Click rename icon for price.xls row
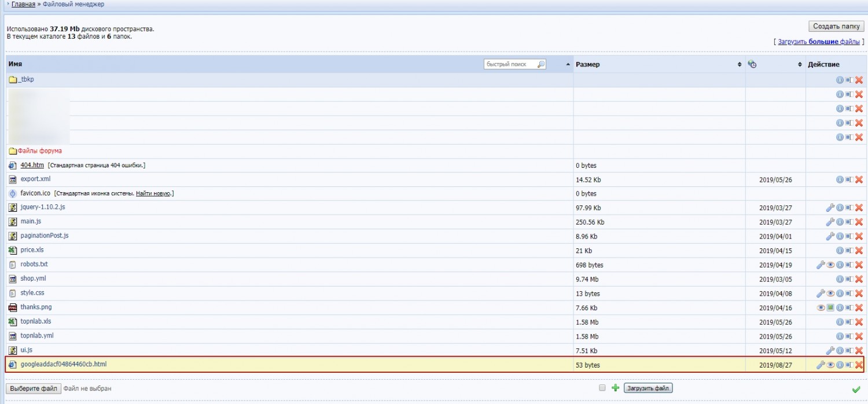The height and width of the screenshot is (404, 868). [x=849, y=251]
